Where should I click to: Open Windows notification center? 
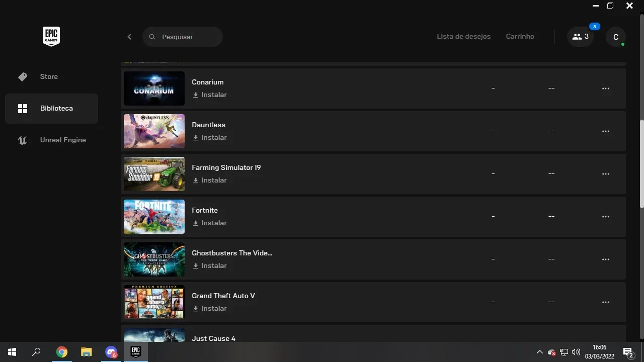pos(628,352)
